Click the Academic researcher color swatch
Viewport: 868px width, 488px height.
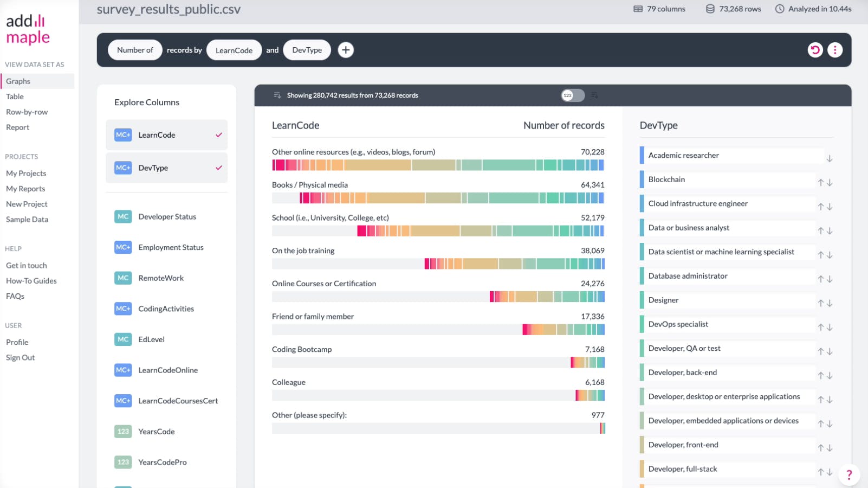(x=642, y=156)
